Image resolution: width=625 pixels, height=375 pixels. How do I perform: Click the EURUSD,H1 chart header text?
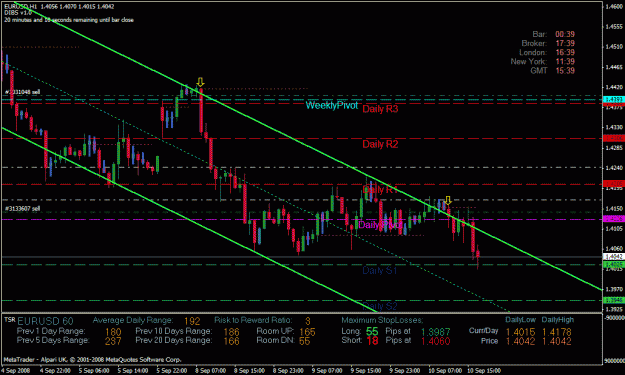[x=59, y=6]
